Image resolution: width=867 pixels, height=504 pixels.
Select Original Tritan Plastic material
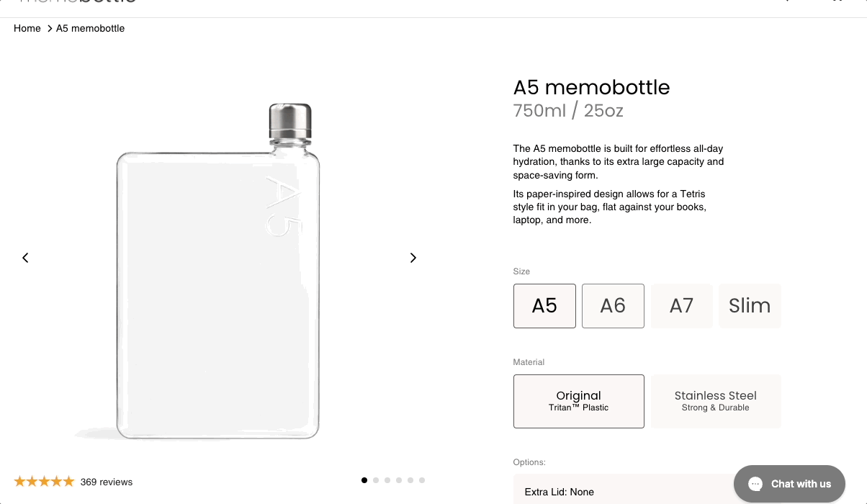point(578,401)
